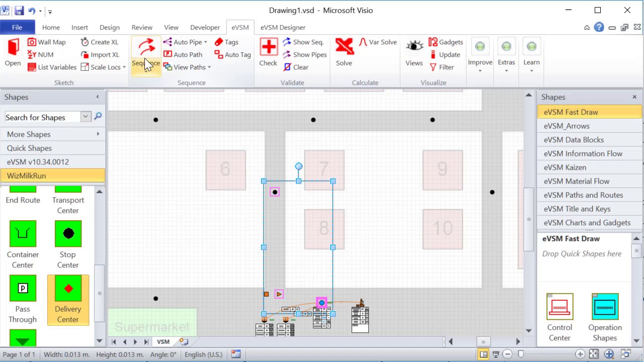This screenshot has height=362, width=644.
Task: Toggle the Normal view button in status bar
Action: tap(484, 354)
